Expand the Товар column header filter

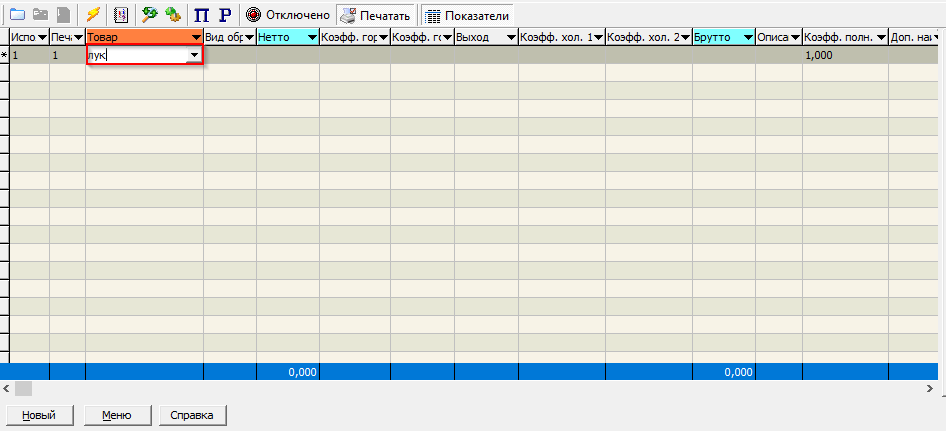[195, 38]
